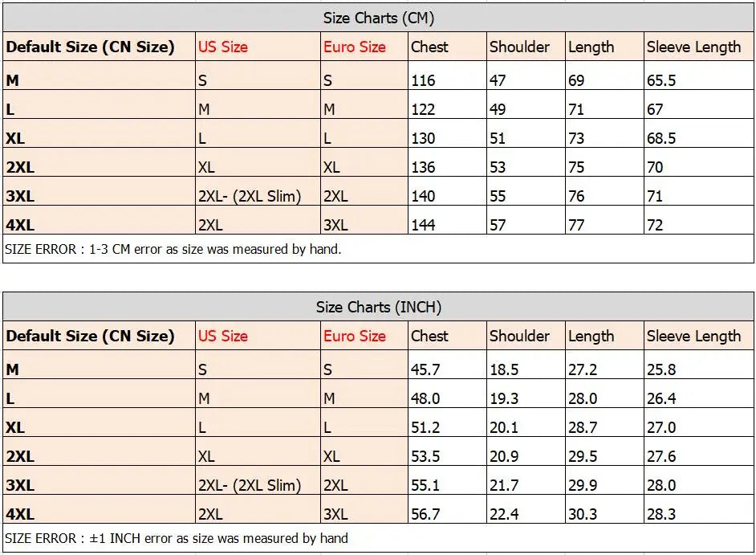
Task: Click the sleeve length 68.5 cell
Action: pyautogui.click(x=661, y=138)
